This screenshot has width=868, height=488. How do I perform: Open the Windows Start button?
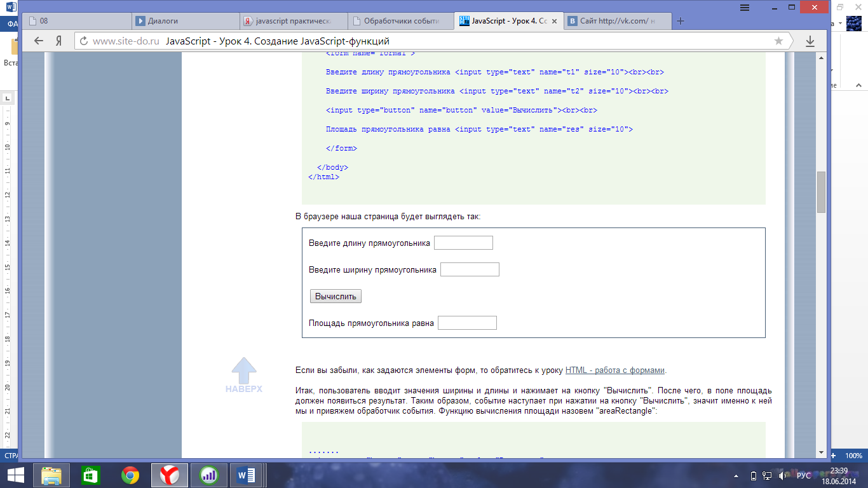[x=15, y=475]
